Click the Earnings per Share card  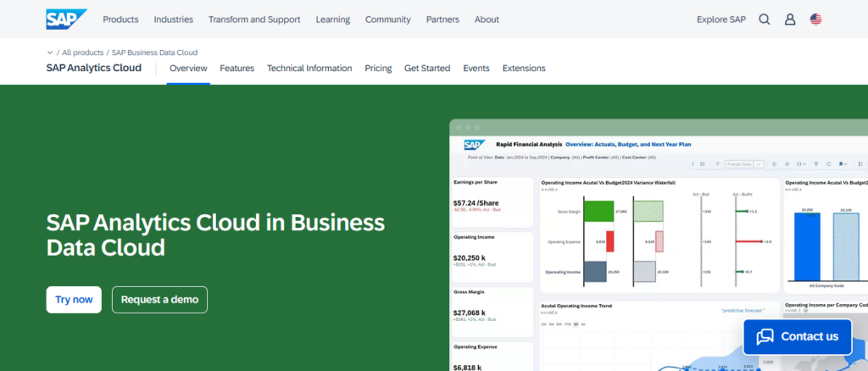tap(492, 202)
